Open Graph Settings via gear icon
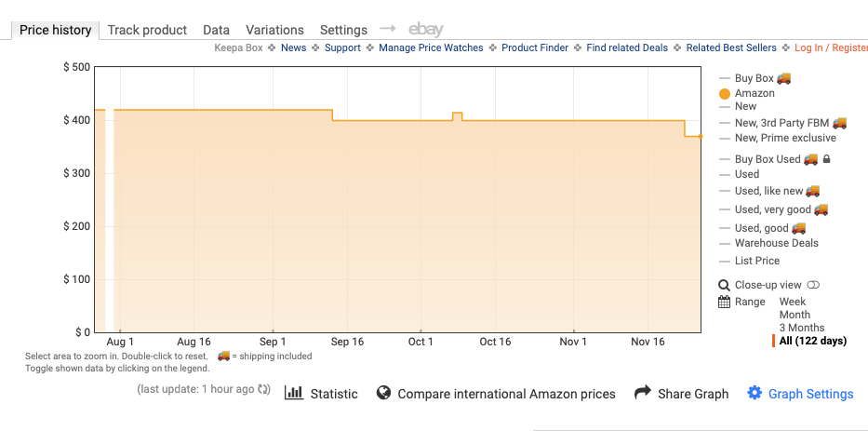Image resolution: width=868 pixels, height=431 pixels. [754, 393]
